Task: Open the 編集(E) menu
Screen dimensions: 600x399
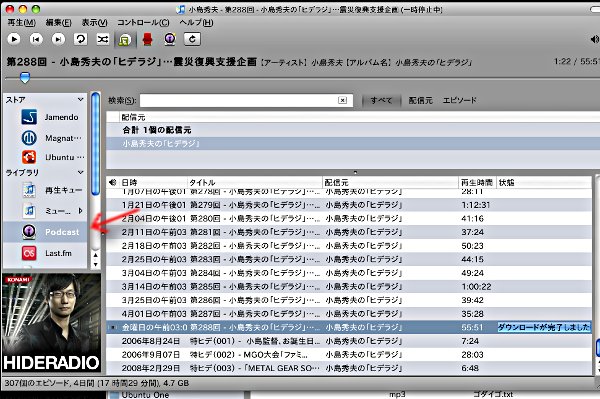Action: 58,23
